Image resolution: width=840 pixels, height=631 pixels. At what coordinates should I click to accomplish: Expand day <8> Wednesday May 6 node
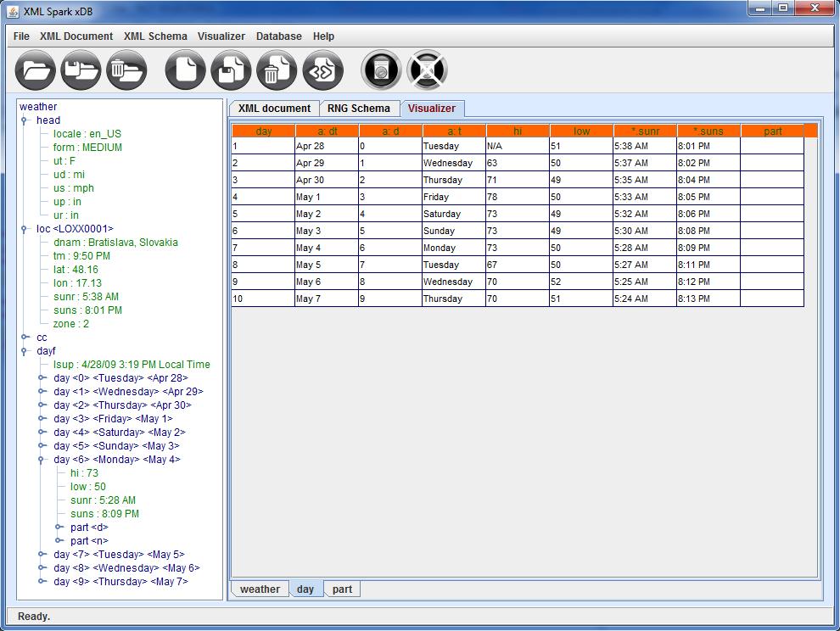(x=42, y=567)
